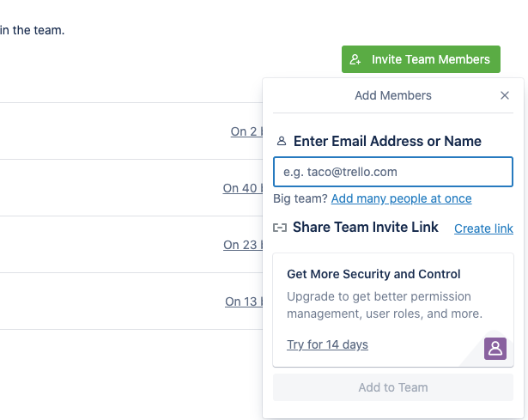Click "Create link" for team invite
This screenshot has width=528, height=420.
pos(483,228)
